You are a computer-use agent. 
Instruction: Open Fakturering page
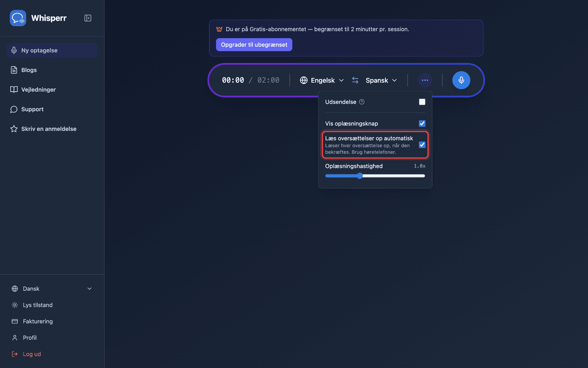(52, 321)
